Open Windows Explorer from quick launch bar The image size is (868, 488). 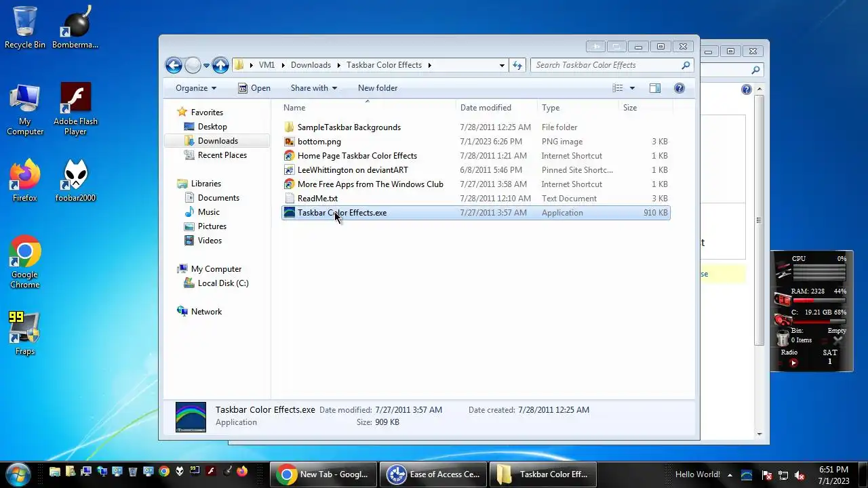pos(54,472)
